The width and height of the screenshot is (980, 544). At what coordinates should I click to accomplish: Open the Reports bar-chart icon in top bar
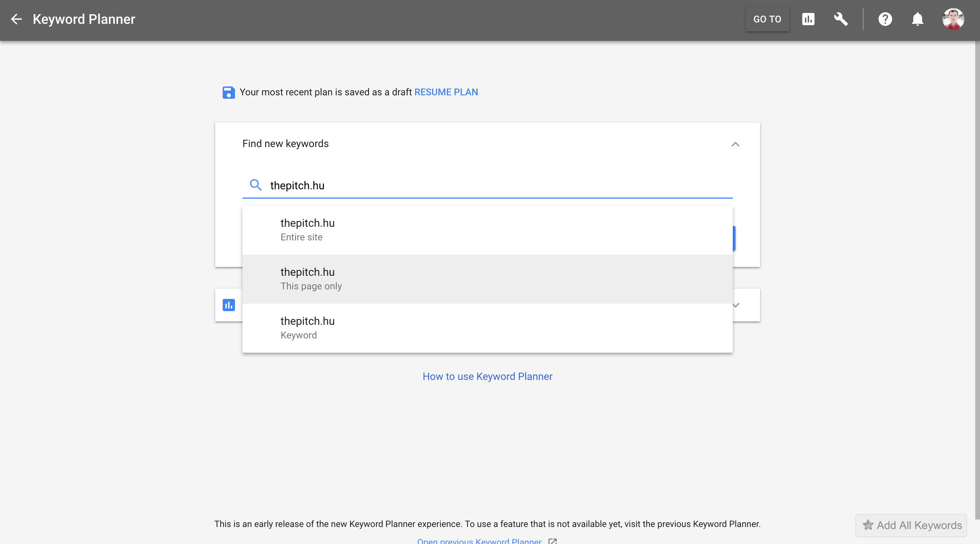tap(808, 19)
